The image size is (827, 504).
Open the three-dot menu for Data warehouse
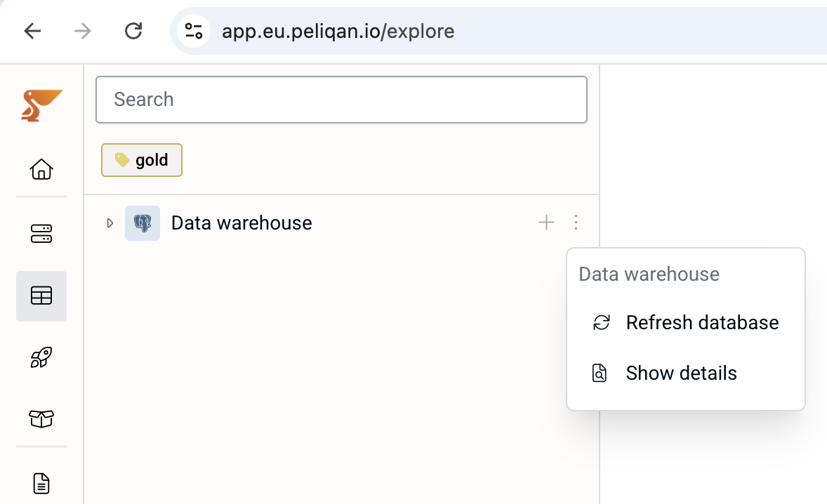click(576, 223)
